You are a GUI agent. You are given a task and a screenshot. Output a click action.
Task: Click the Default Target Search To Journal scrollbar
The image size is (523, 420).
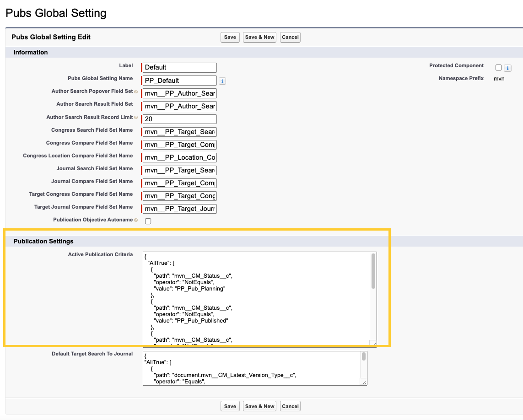coord(364,356)
